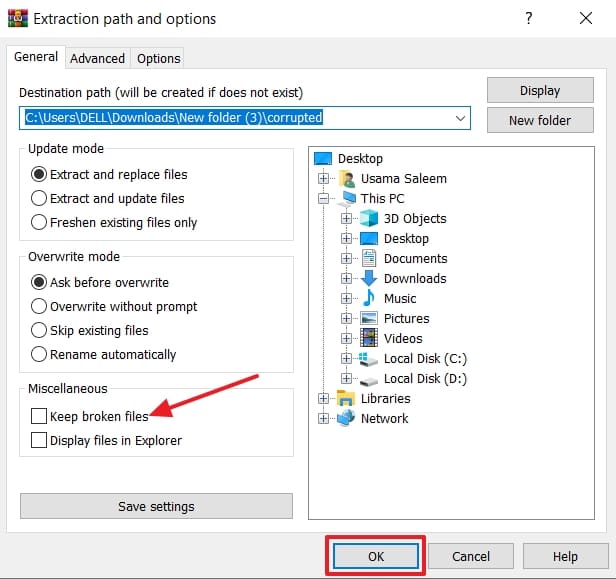Collapse the This PC tree node
616x579 pixels.
(x=323, y=199)
